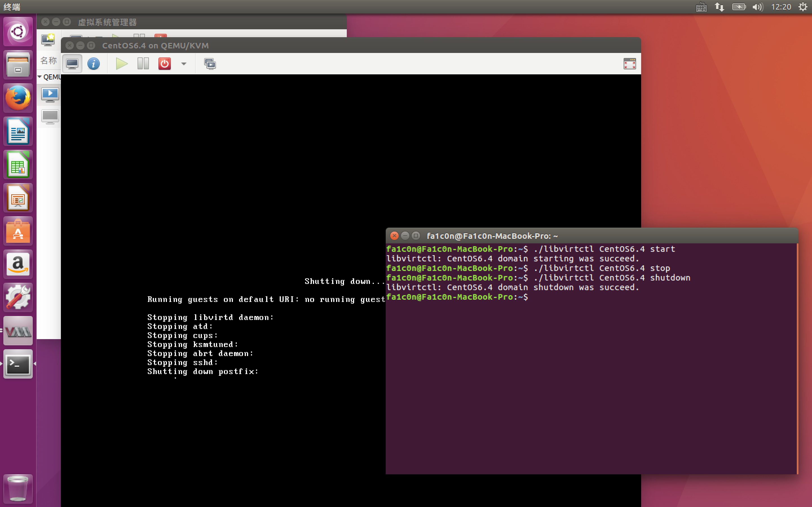Open shutdown options dropdown arrow
The height and width of the screenshot is (507, 812).
184,64
